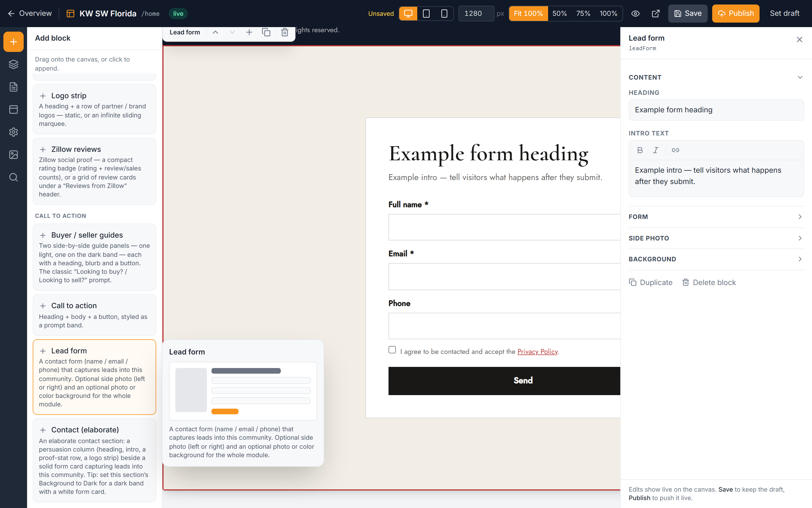Click the Publish button
812x508 pixels.
coord(736,14)
